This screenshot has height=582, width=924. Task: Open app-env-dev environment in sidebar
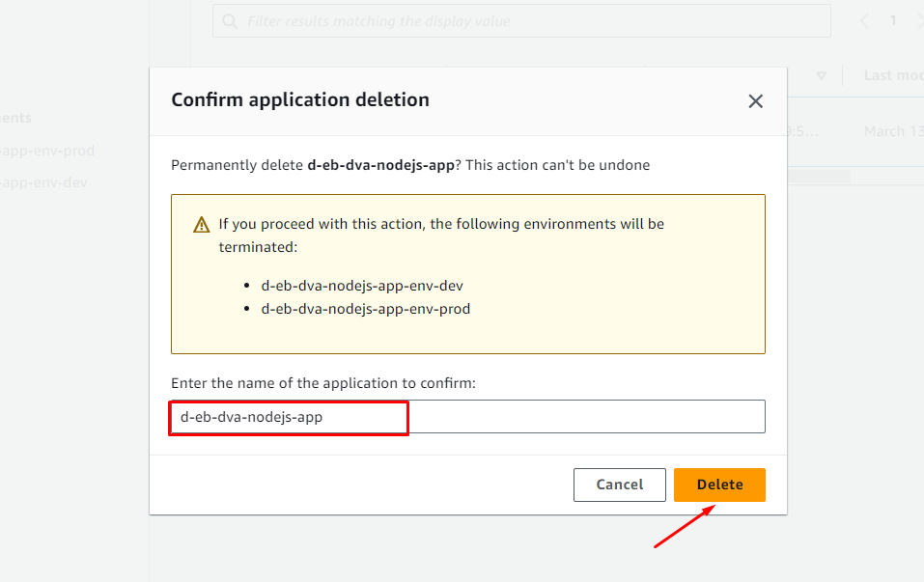[43, 182]
